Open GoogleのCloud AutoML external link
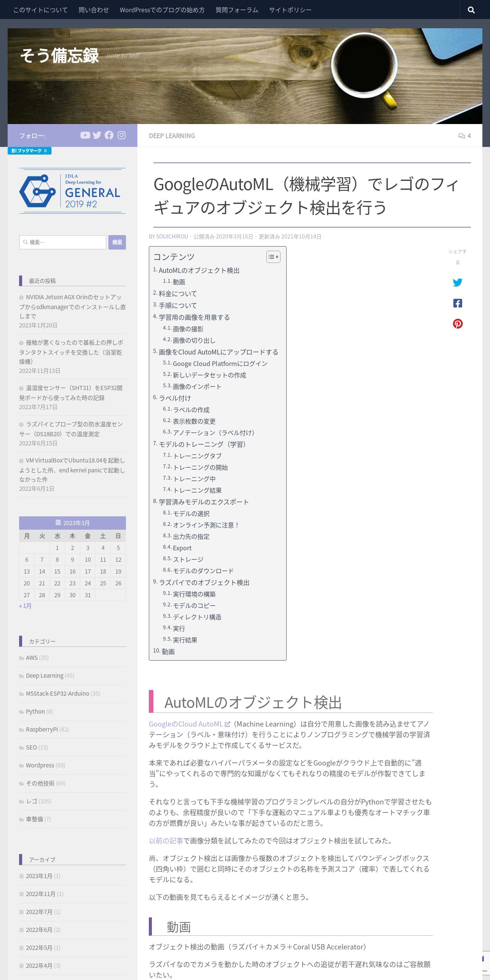Image resolution: width=490 pixels, height=980 pixels. (189, 724)
